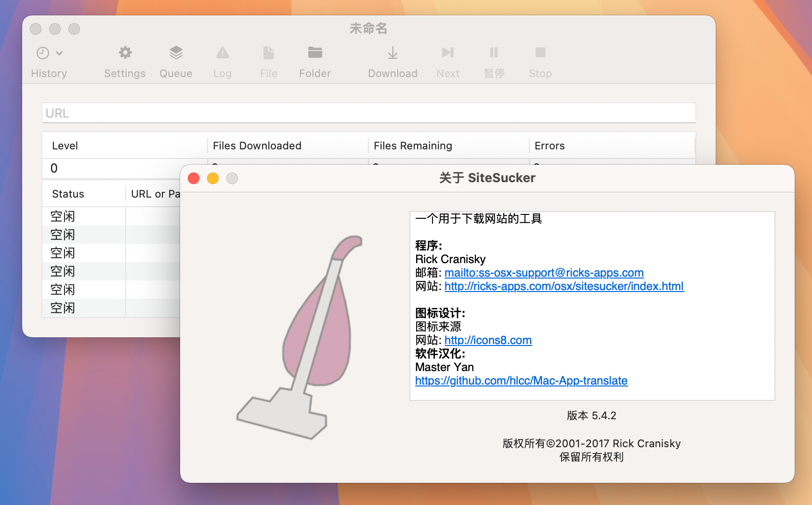Click the 图标来源 text line

[438, 327]
